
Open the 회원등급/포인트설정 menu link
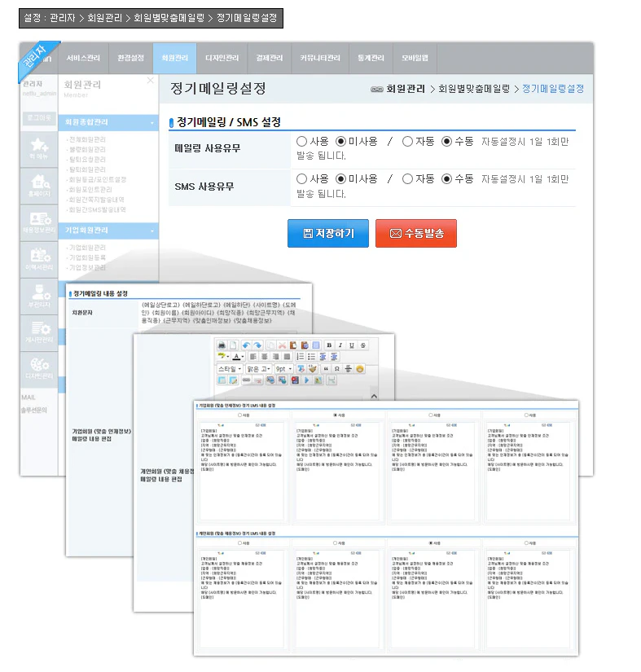tap(97, 179)
